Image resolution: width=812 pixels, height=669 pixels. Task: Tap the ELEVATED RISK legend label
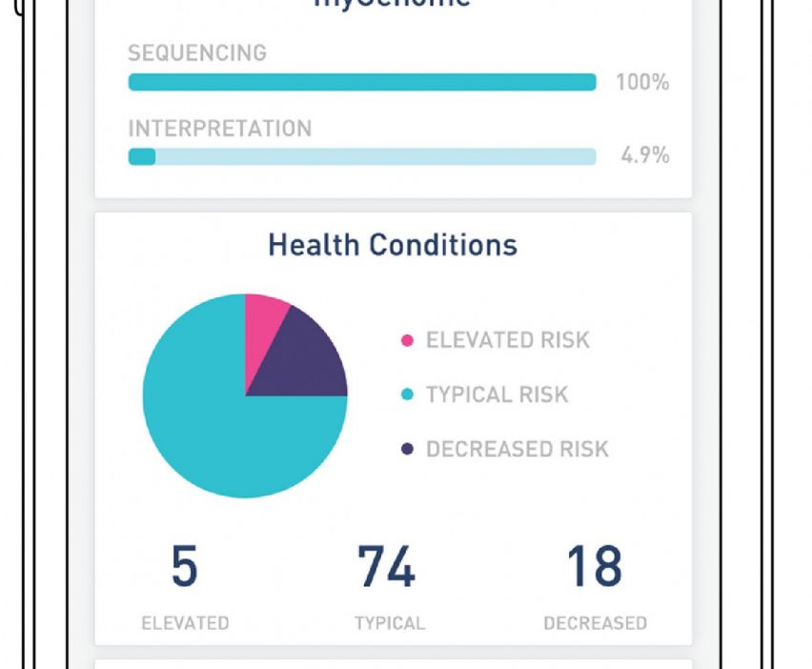(508, 340)
